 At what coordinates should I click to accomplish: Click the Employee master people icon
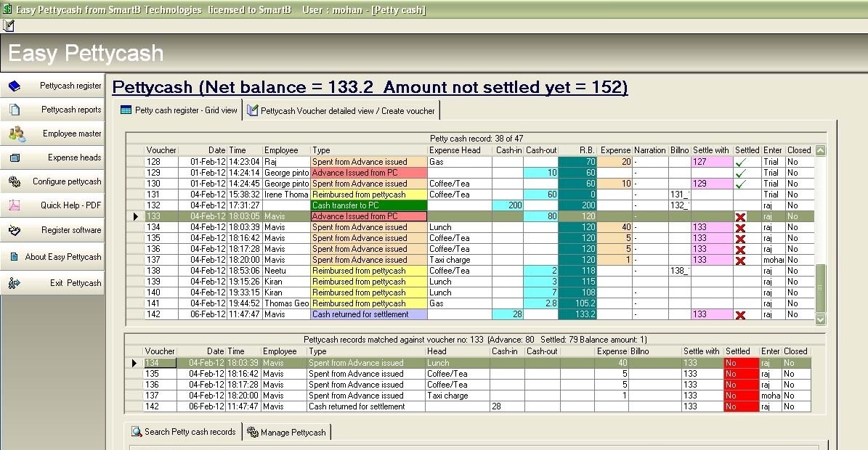coord(17,134)
